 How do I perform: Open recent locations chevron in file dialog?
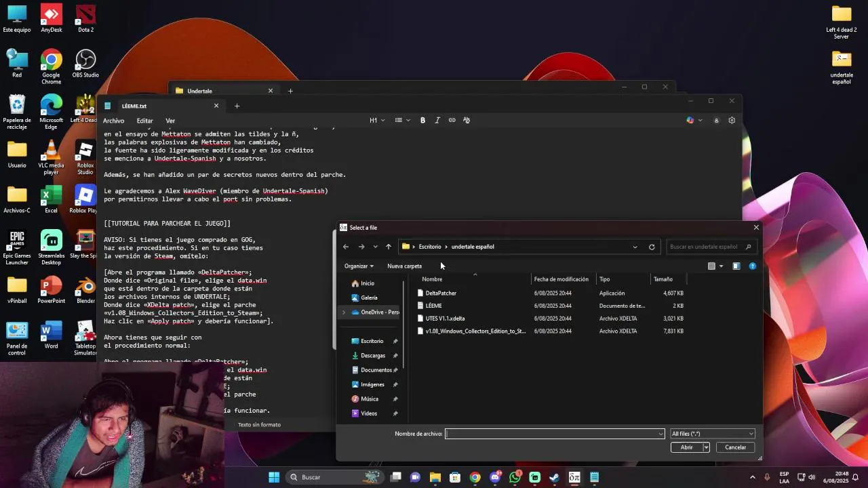(375, 247)
